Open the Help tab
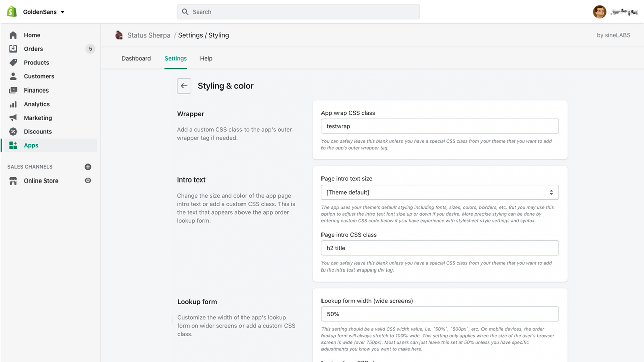Image resolution: width=644 pixels, height=362 pixels. click(x=206, y=58)
